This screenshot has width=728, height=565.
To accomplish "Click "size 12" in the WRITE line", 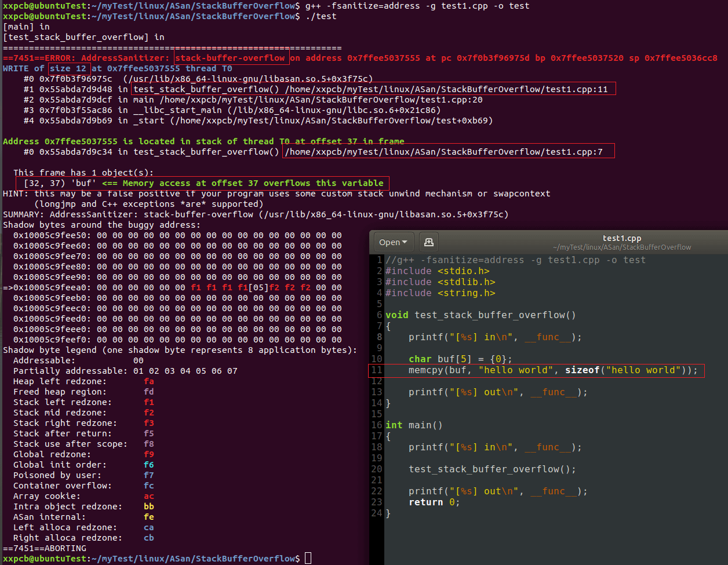I will click(x=68, y=68).
